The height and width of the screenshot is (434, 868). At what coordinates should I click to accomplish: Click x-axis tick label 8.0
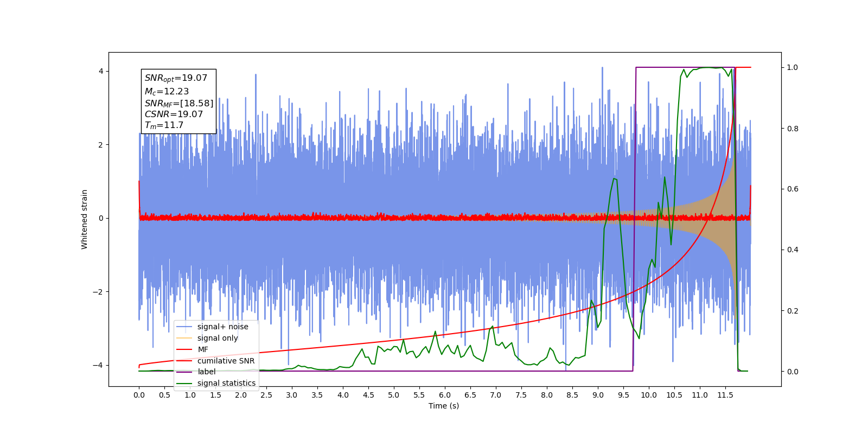click(547, 395)
